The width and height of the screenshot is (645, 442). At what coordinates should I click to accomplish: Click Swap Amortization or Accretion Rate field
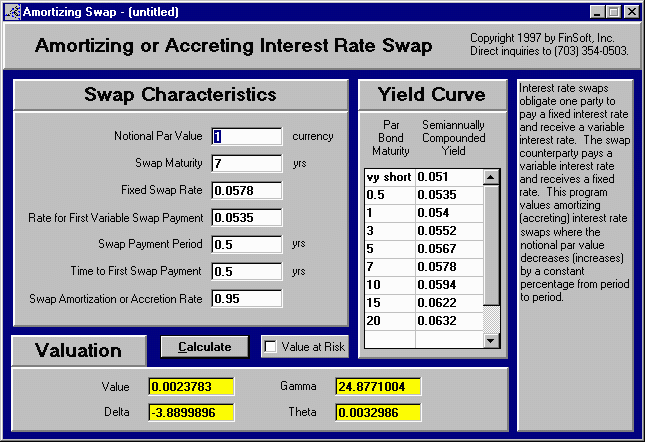(x=247, y=298)
